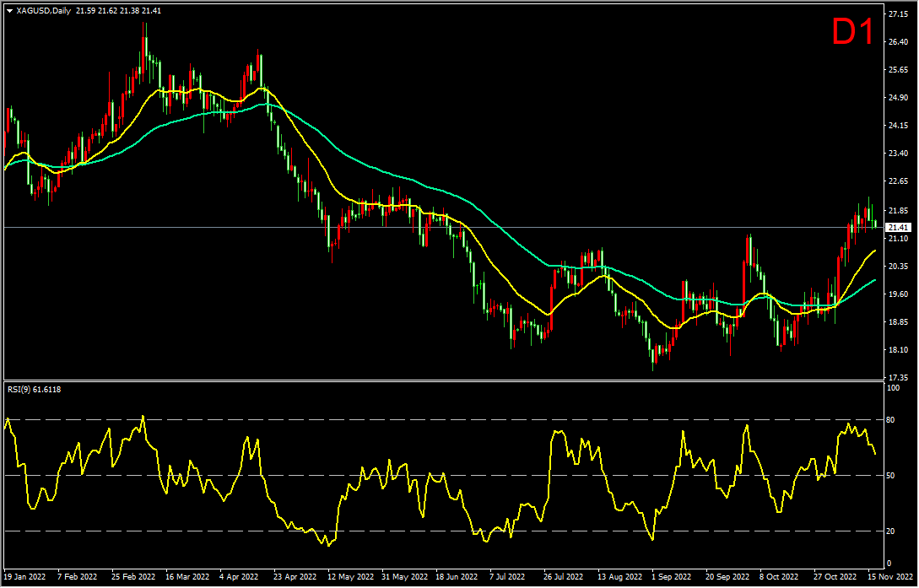Screen dimensions: 919x588
Task: Click the RSI level 50 label
Action: 892,476
